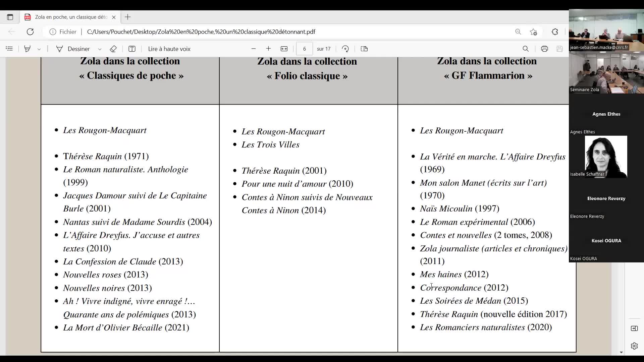
Task: Select Agnes Elthes participant tile
Action: point(606,114)
